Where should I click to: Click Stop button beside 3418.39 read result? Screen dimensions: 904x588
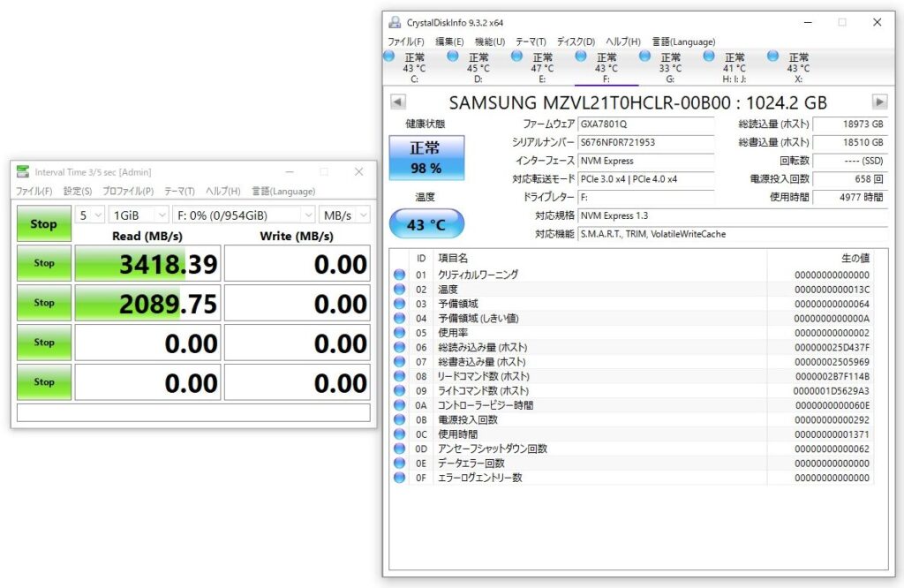click(44, 263)
